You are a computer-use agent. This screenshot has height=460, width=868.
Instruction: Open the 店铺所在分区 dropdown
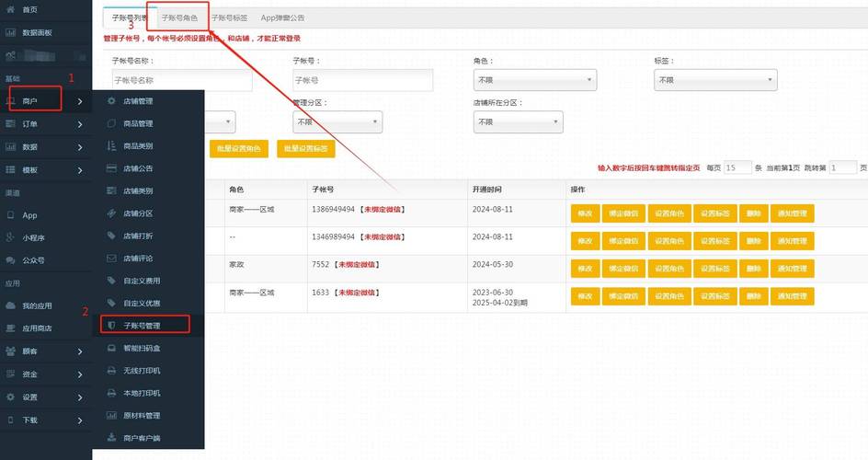coord(519,122)
